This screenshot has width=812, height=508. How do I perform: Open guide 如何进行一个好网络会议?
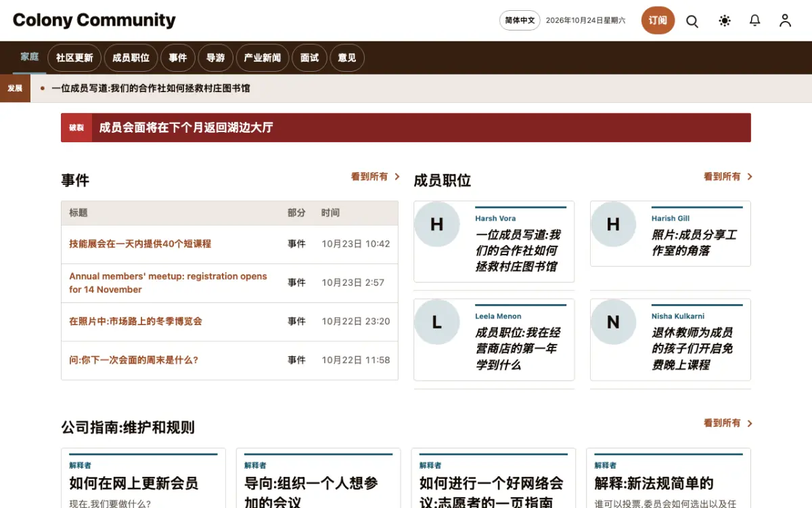click(x=491, y=493)
